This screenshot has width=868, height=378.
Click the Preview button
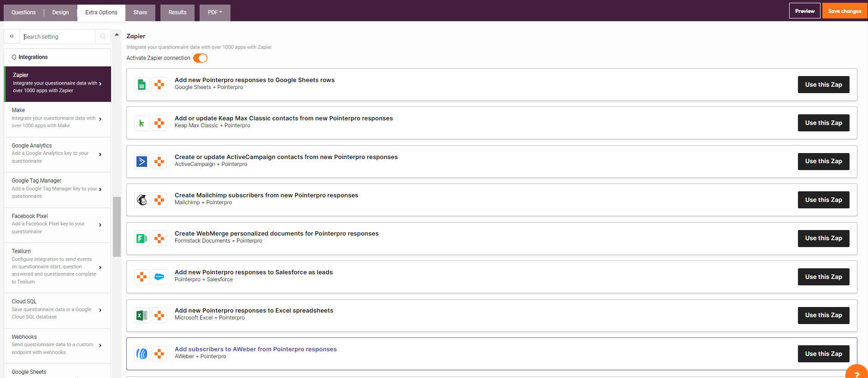[805, 11]
